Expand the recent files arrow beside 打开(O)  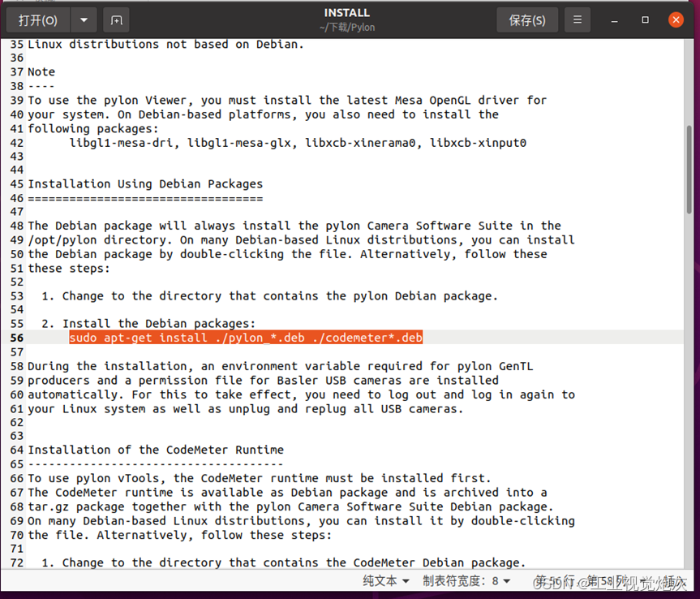coord(84,20)
